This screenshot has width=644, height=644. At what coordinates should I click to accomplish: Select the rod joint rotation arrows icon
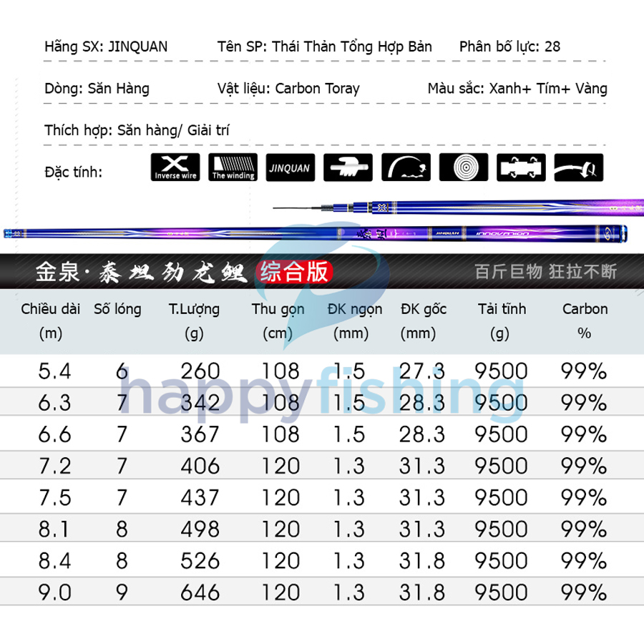(x=521, y=167)
